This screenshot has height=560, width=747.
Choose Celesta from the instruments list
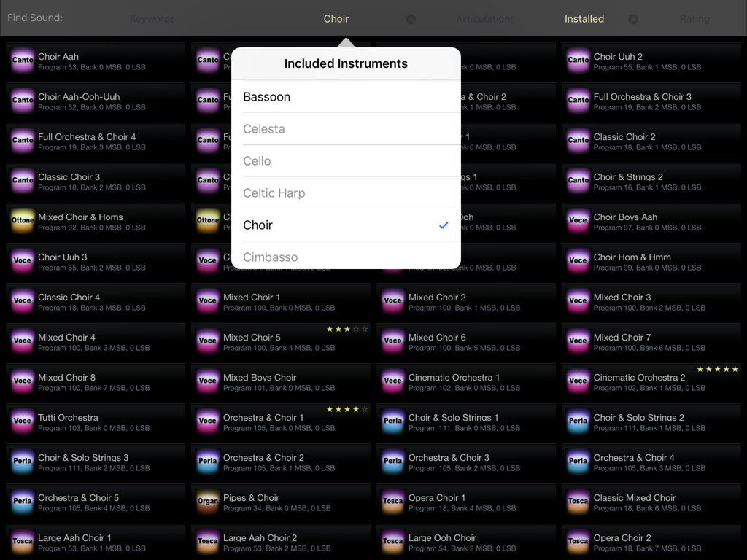346,129
